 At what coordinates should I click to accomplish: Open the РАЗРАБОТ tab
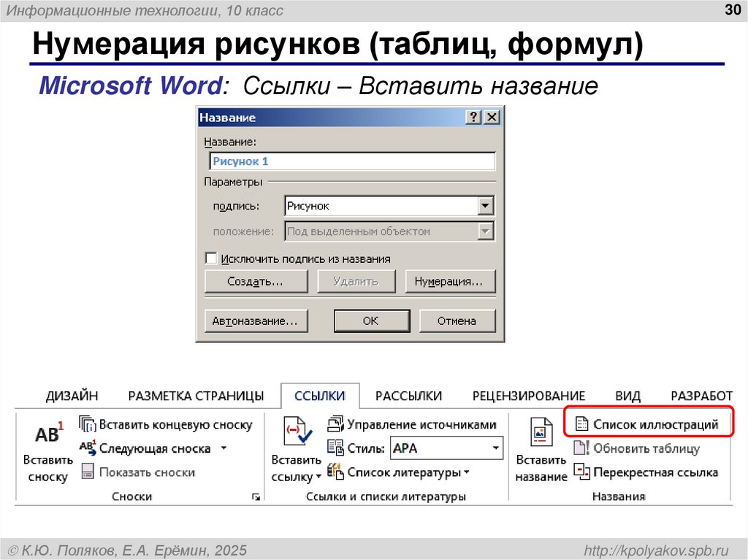point(702,396)
